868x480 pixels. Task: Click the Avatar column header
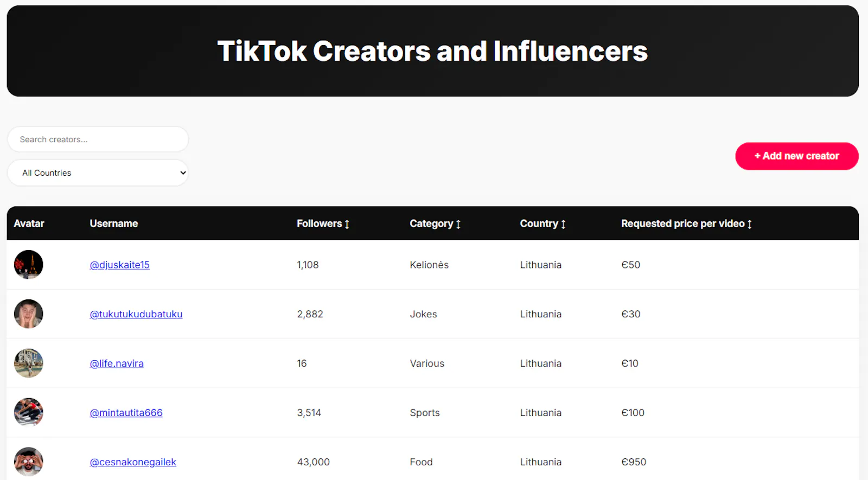point(29,223)
